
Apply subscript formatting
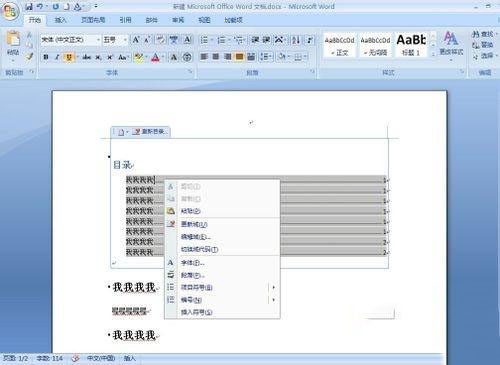pyautogui.click(x=98, y=57)
